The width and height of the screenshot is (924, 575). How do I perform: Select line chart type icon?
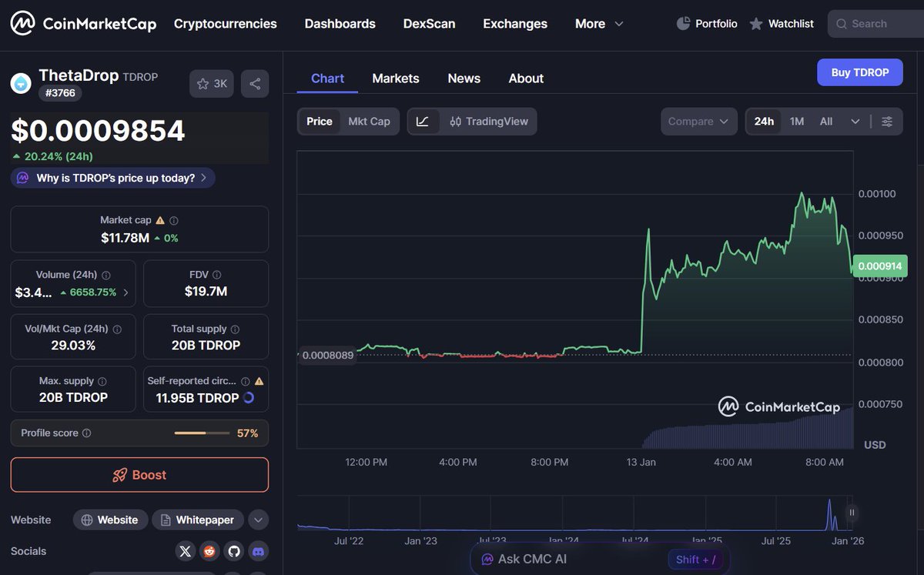click(x=423, y=122)
